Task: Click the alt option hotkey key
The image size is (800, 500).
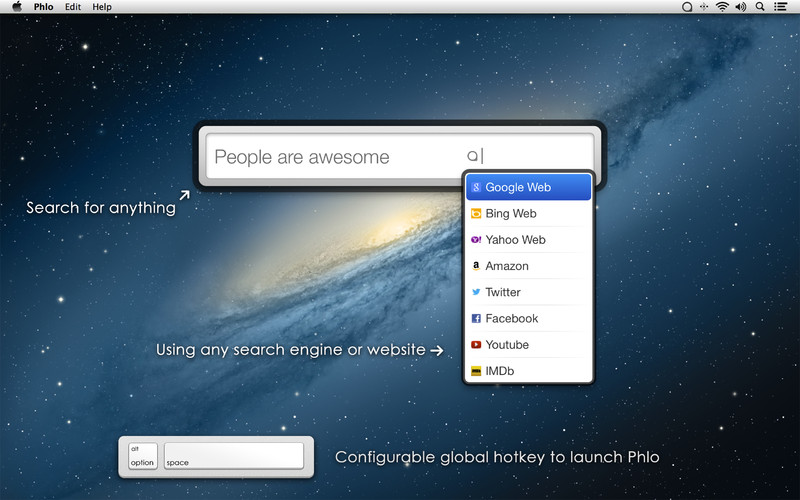Action: click(x=142, y=456)
